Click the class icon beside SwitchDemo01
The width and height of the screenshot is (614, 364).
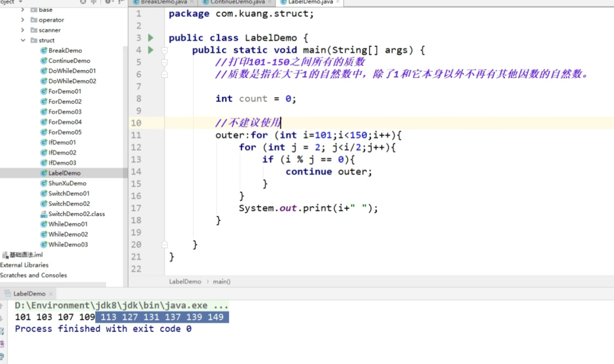[x=44, y=193]
